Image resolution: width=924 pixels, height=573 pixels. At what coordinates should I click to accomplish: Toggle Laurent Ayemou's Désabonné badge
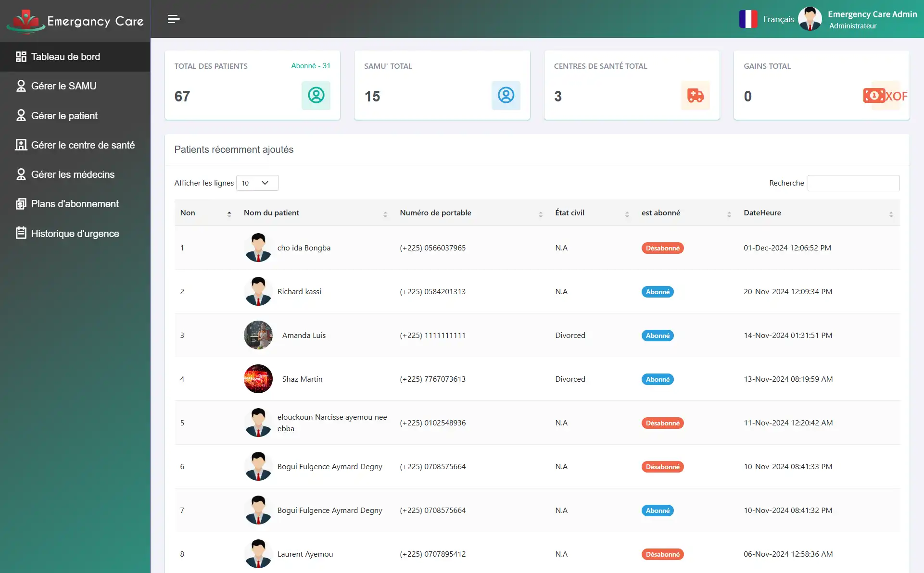pos(662,554)
